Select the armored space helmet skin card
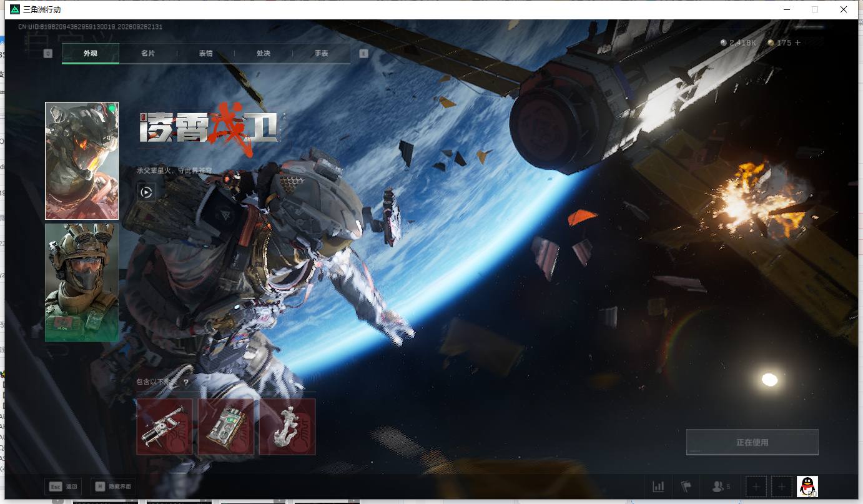Image resolution: width=863 pixels, height=504 pixels. pos(82,161)
